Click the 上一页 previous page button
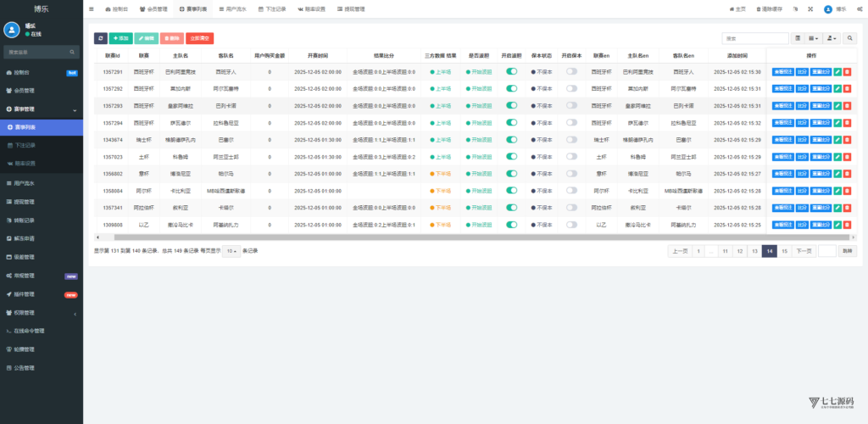868x424 pixels. (x=681, y=251)
